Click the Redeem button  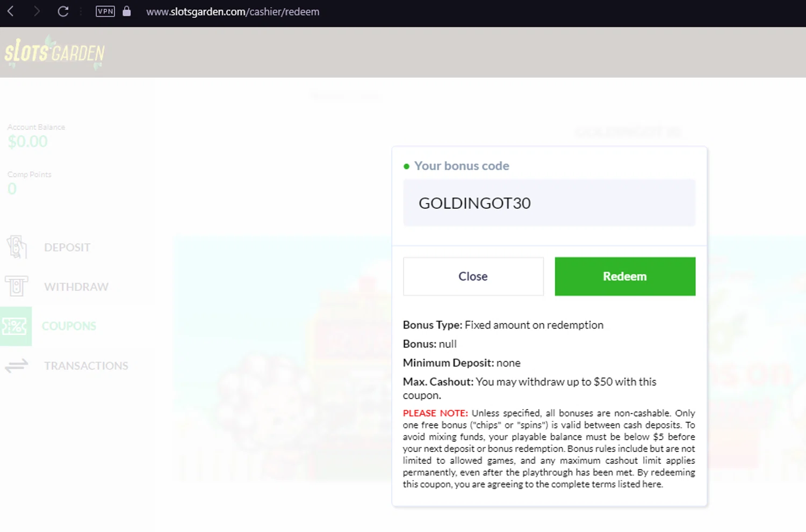coord(625,276)
